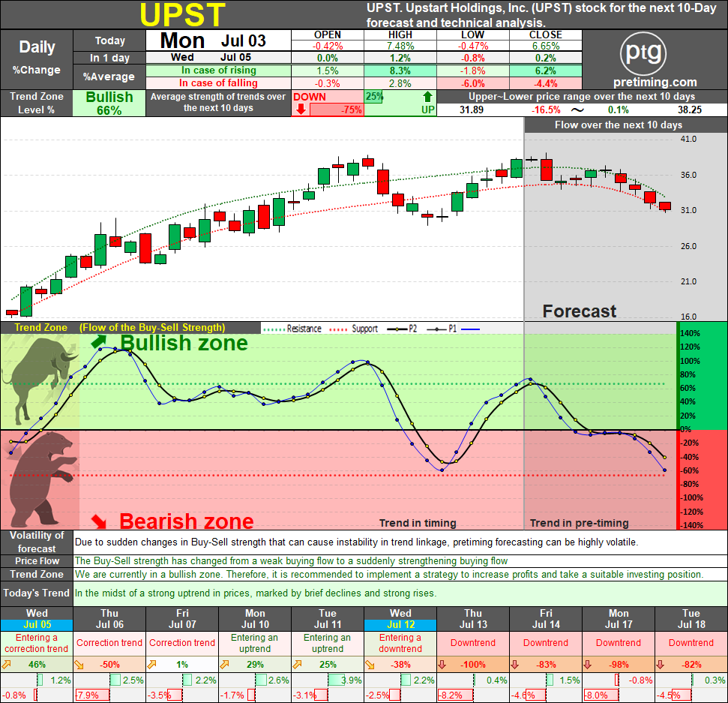Click the 25% UP strength bar
Screen dimensions: 728x703
374,97
